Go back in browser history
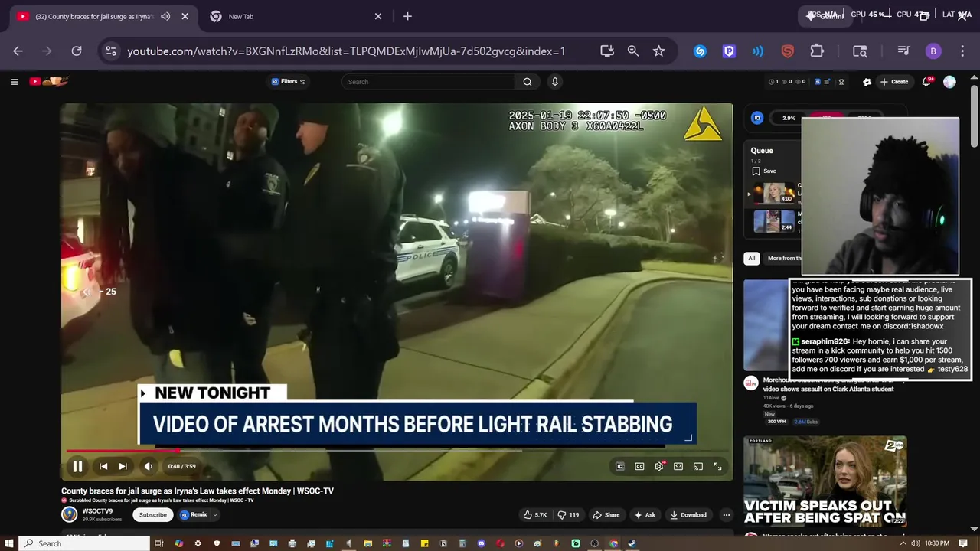 18,51
